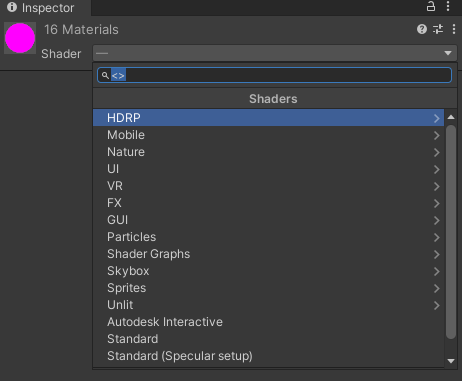This screenshot has height=381, width=462.
Task: Open the Mobile shader category
Action: coord(268,135)
